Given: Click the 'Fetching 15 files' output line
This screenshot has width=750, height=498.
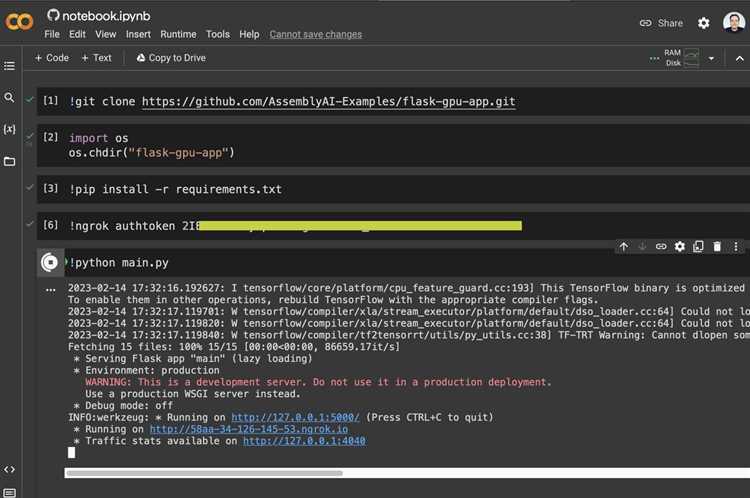Looking at the screenshot, I should click(234, 346).
